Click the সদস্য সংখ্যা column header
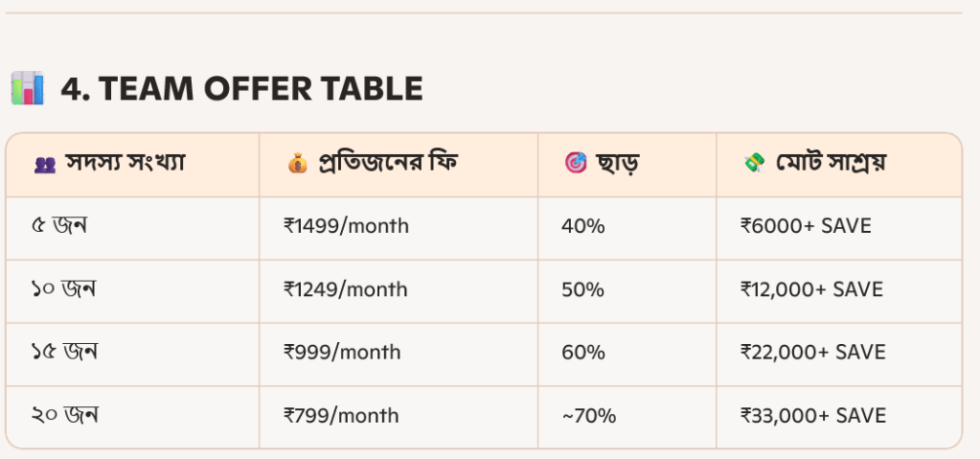 [125, 163]
